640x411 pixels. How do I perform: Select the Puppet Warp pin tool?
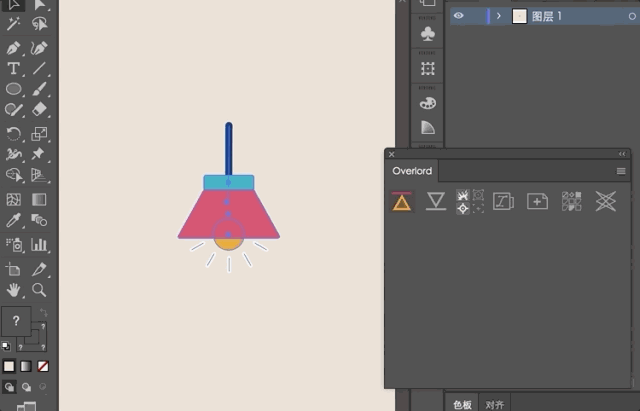pos(39,154)
